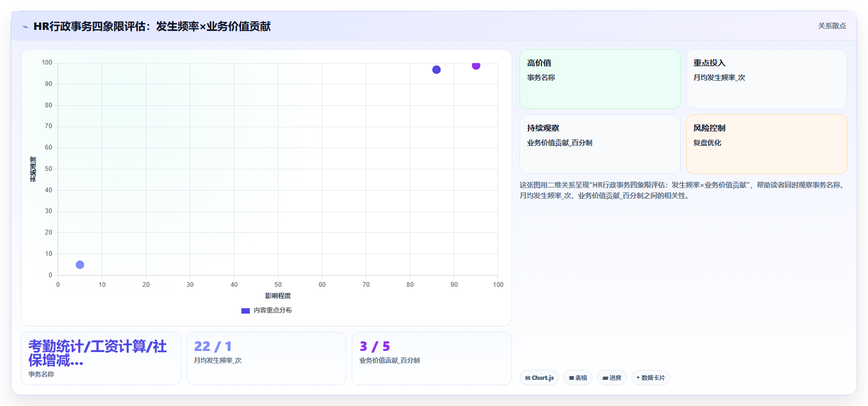Click the 表格 chip icon
Viewport: 868px width, 406px height.
click(x=571, y=378)
